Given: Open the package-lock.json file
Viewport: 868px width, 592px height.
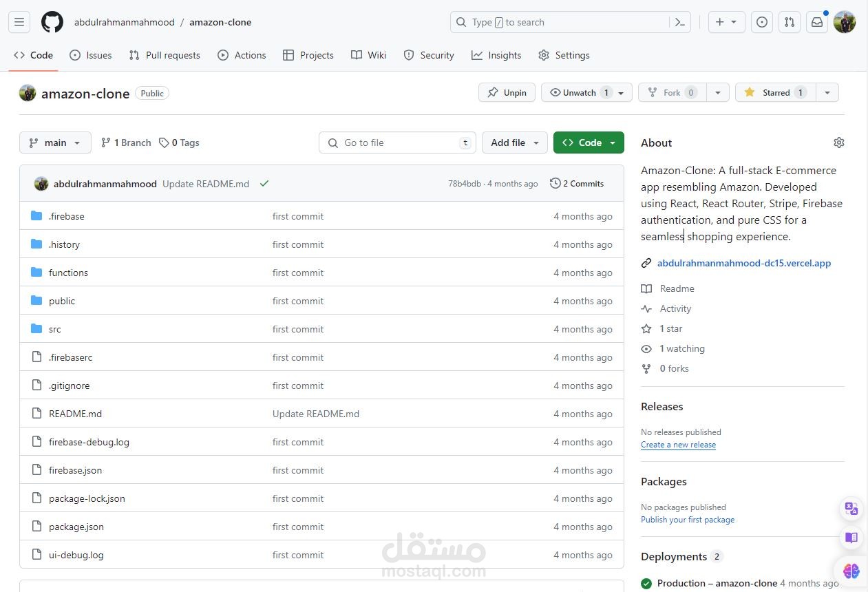Looking at the screenshot, I should (87, 498).
